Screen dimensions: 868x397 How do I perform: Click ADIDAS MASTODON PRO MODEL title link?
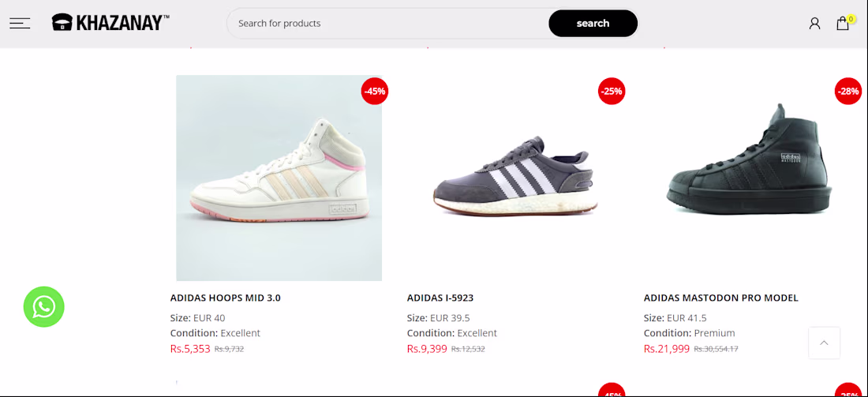click(720, 298)
